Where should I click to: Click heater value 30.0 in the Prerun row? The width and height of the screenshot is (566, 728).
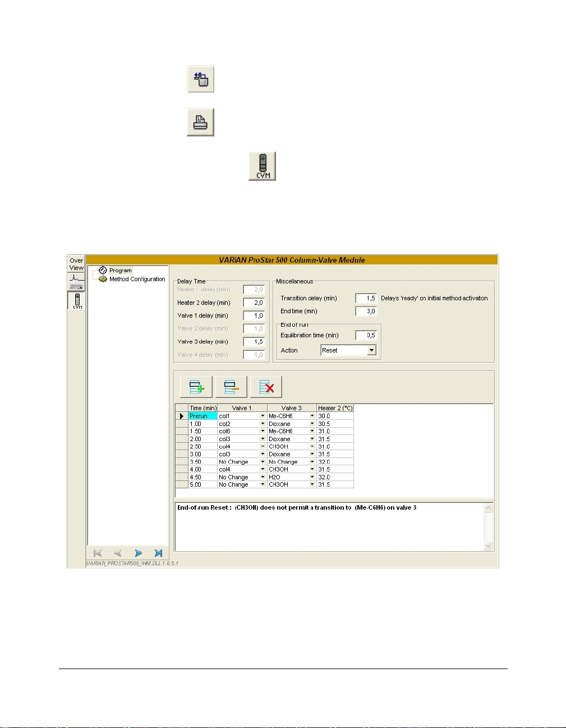click(x=335, y=416)
